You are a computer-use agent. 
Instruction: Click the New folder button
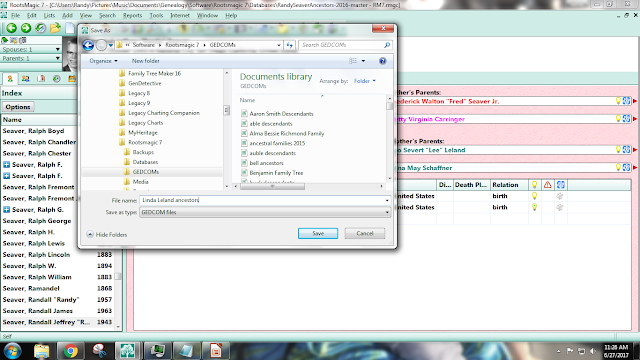pyautogui.click(x=145, y=61)
